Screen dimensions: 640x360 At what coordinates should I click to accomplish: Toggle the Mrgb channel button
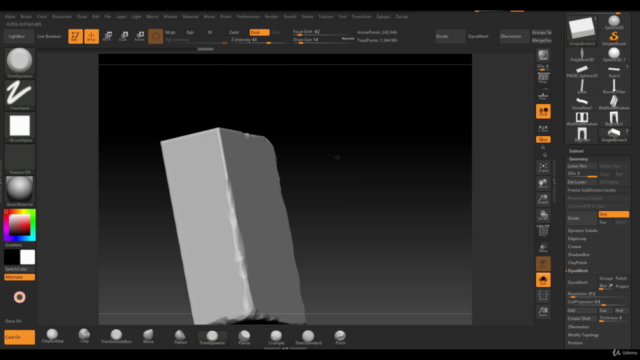(x=170, y=32)
